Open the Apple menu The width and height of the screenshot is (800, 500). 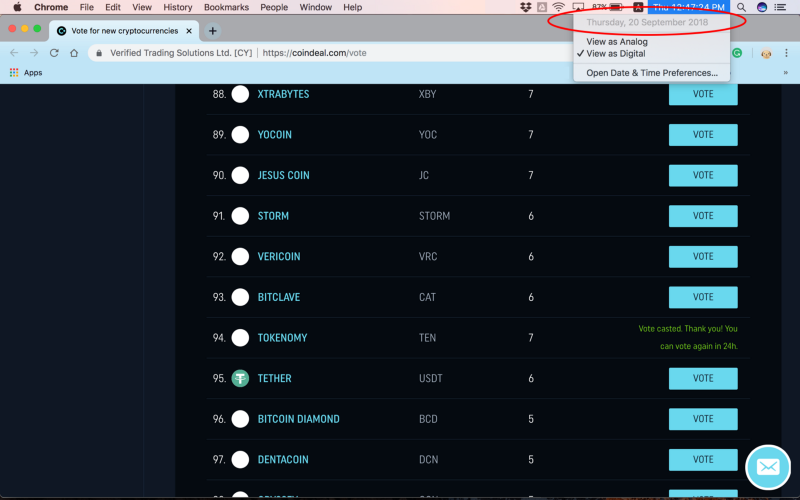click(17, 7)
